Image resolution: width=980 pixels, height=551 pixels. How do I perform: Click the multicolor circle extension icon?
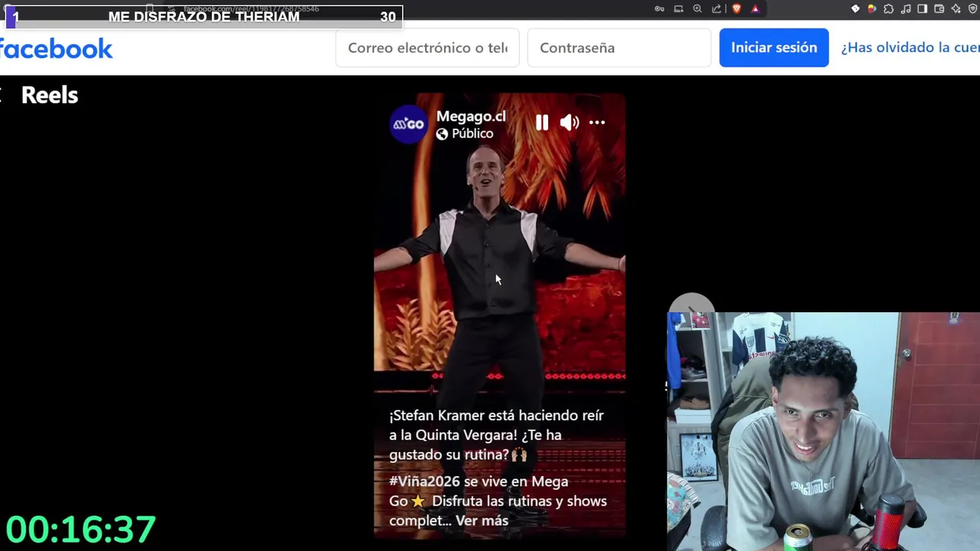(x=872, y=9)
